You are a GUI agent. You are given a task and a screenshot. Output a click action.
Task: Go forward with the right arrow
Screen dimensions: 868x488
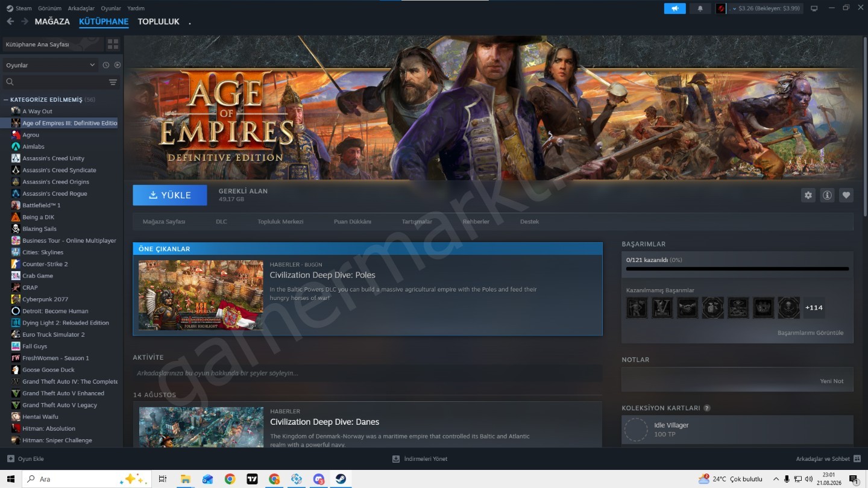tap(25, 21)
